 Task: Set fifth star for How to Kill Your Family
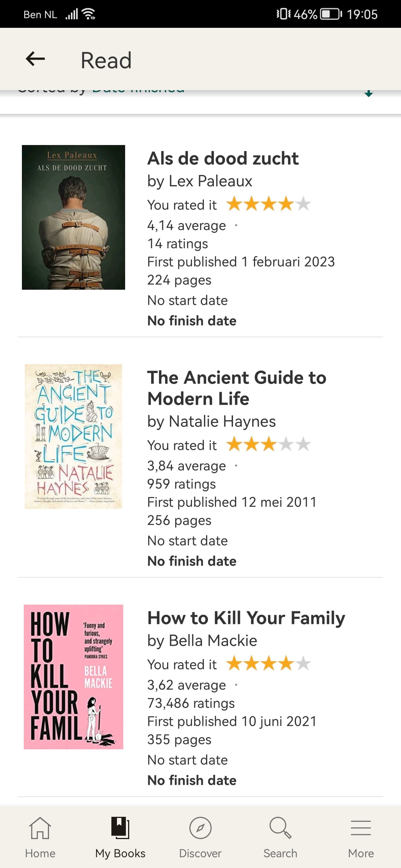click(303, 664)
